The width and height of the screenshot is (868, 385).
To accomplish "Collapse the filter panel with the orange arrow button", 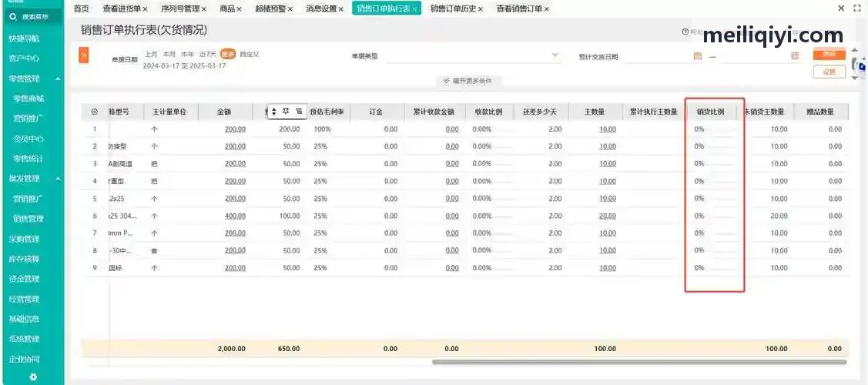I will [84, 55].
